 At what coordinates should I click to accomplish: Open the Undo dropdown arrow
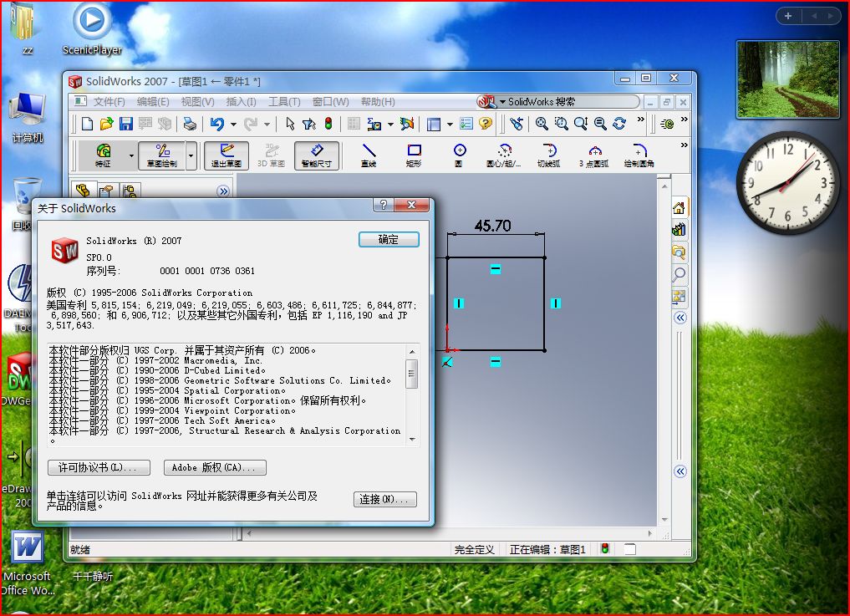click(x=233, y=122)
